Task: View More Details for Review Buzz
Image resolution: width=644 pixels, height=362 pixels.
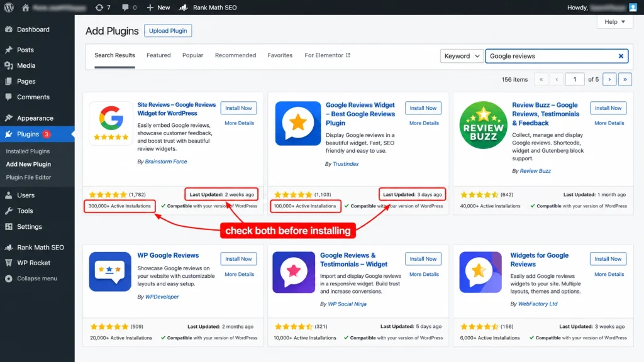Action: pos(609,123)
